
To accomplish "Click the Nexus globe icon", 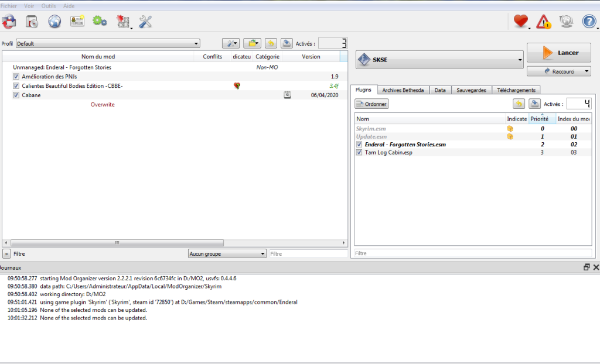I will point(54,22).
